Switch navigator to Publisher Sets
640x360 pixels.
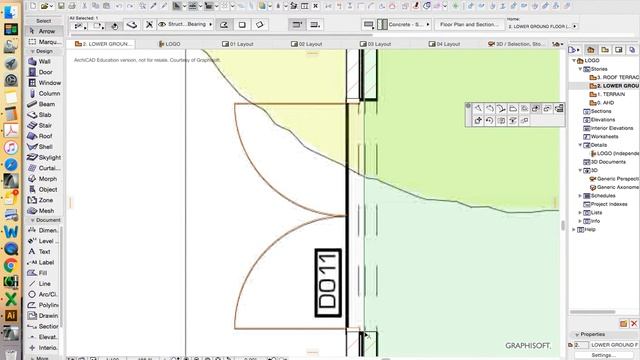632,50
